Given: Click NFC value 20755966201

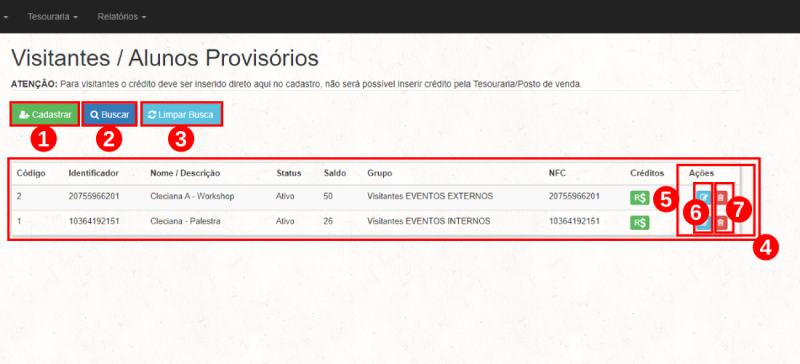Looking at the screenshot, I should [574, 196].
